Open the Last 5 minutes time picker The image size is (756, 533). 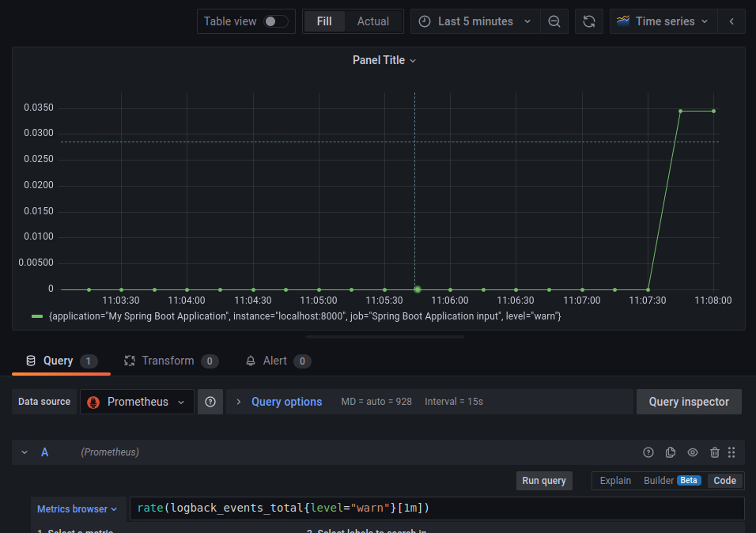474,21
